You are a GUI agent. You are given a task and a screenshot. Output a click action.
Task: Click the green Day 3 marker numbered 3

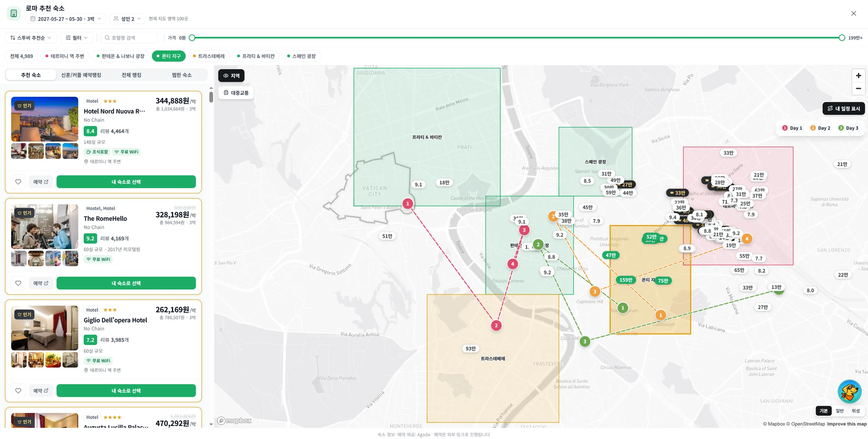(585, 341)
